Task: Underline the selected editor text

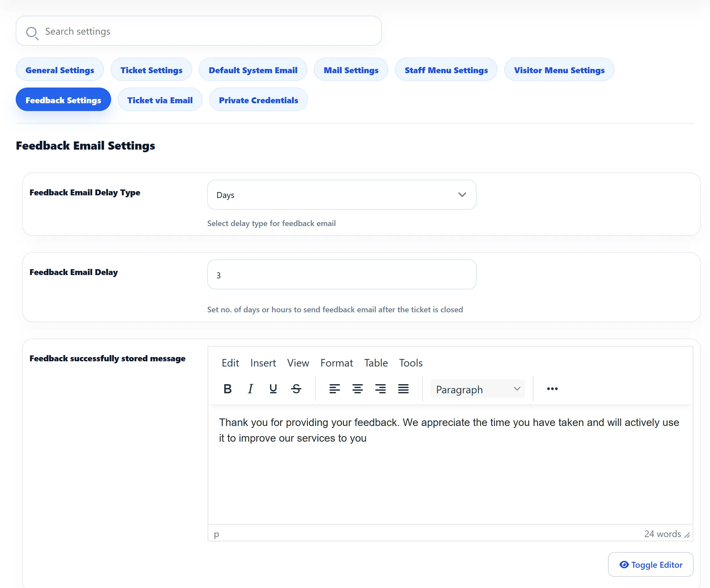Action: coord(273,389)
